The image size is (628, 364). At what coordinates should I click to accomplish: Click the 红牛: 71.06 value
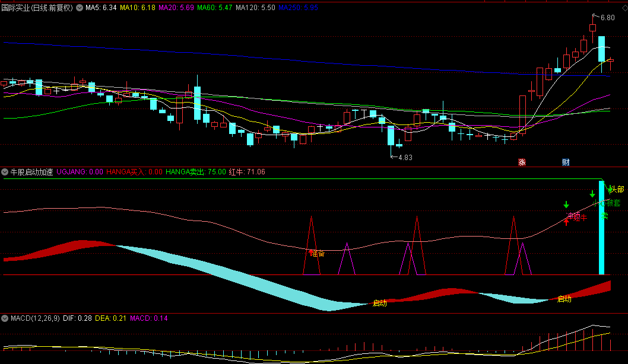(247, 172)
